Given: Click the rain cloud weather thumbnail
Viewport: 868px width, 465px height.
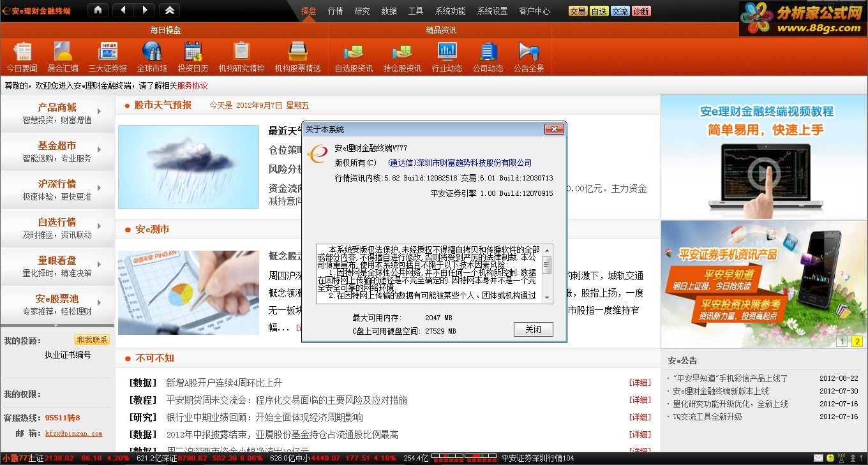Looking at the screenshot, I should tap(188, 167).
